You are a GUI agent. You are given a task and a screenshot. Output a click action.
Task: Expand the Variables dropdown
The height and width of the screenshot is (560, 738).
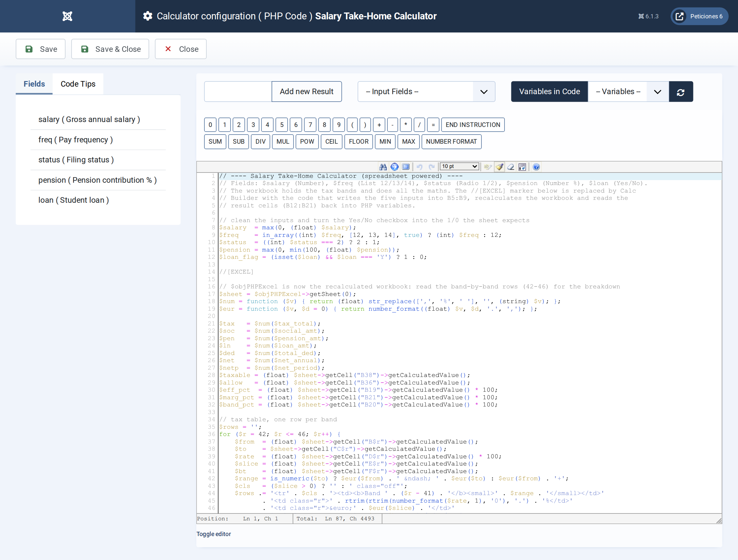628,92
